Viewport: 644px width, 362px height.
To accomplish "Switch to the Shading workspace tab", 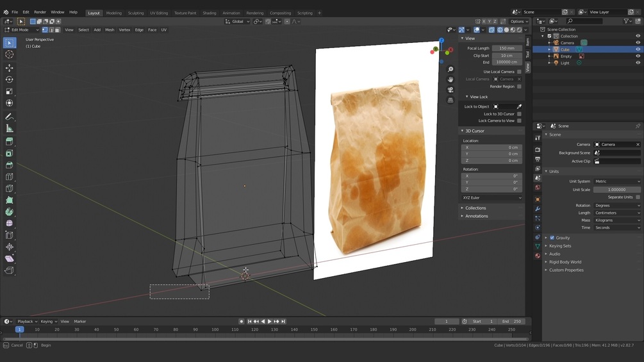I will click(210, 13).
